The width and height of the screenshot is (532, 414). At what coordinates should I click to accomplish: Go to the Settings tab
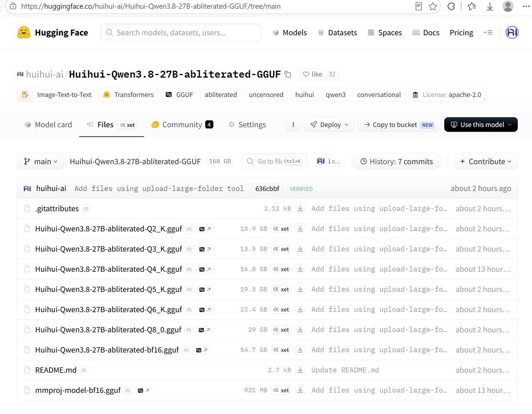point(247,125)
